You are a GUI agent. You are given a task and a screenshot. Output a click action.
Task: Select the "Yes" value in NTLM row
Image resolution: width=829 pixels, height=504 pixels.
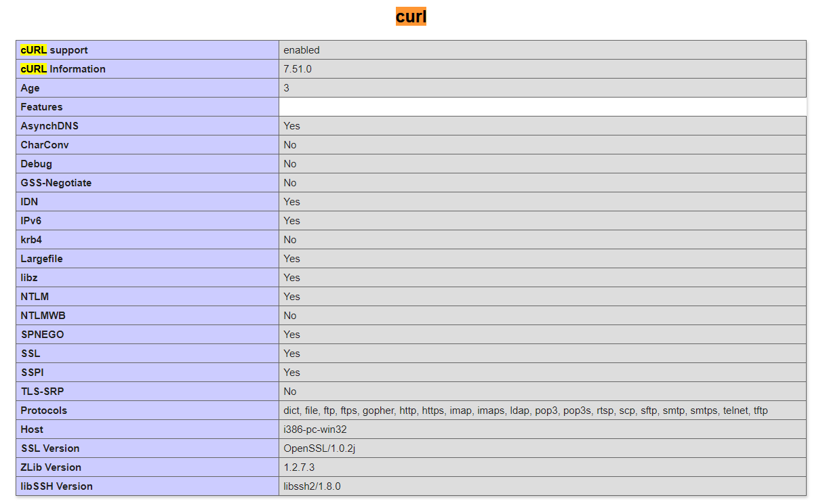click(291, 297)
